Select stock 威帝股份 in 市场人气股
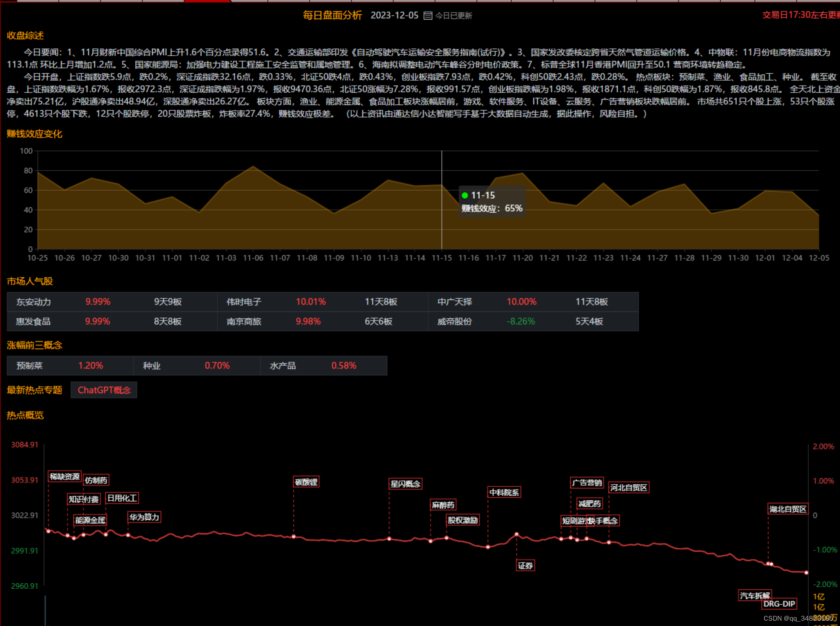 455,322
